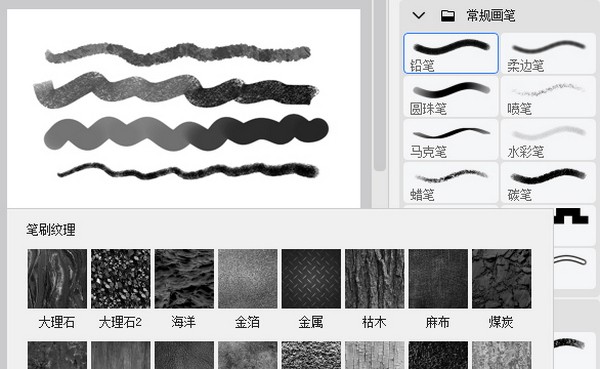
Task: Select the 铅笔 pencil brush
Action: 451,53
